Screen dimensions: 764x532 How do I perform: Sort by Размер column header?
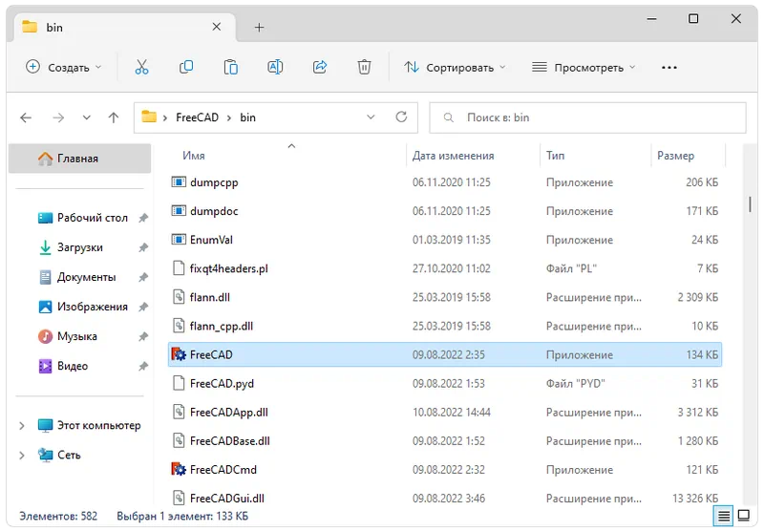pos(675,156)
